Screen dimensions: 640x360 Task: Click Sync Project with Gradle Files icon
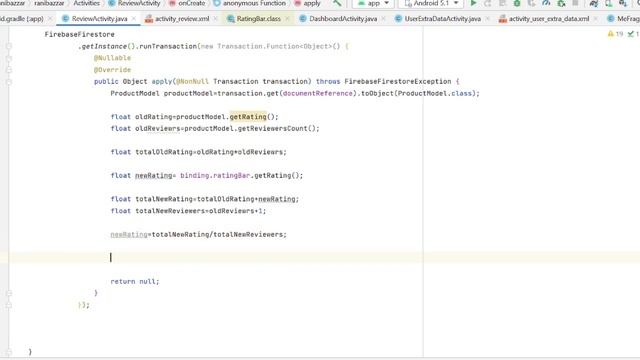tap(594, 3)
